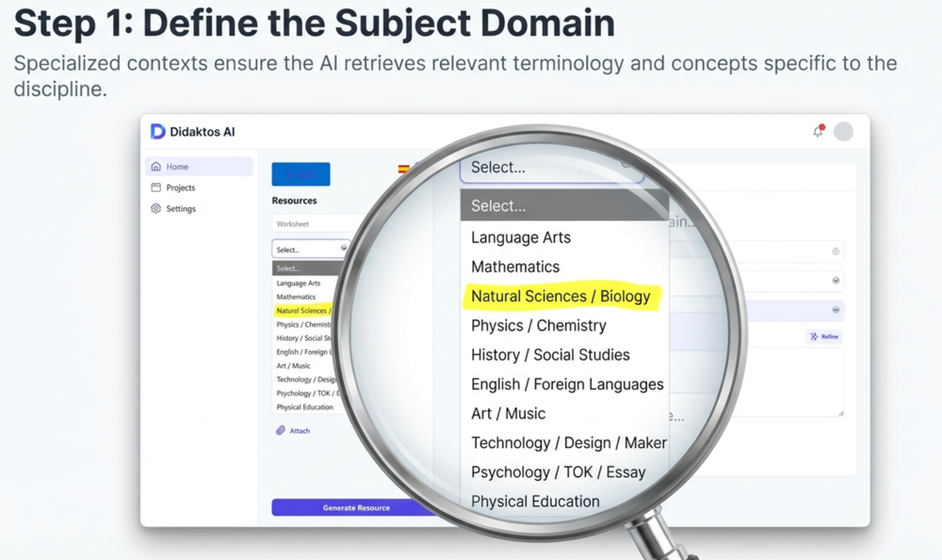Click the Didaktos AI logo icon
This screenshot has width=942, height=560.
(x=158, y=132)
